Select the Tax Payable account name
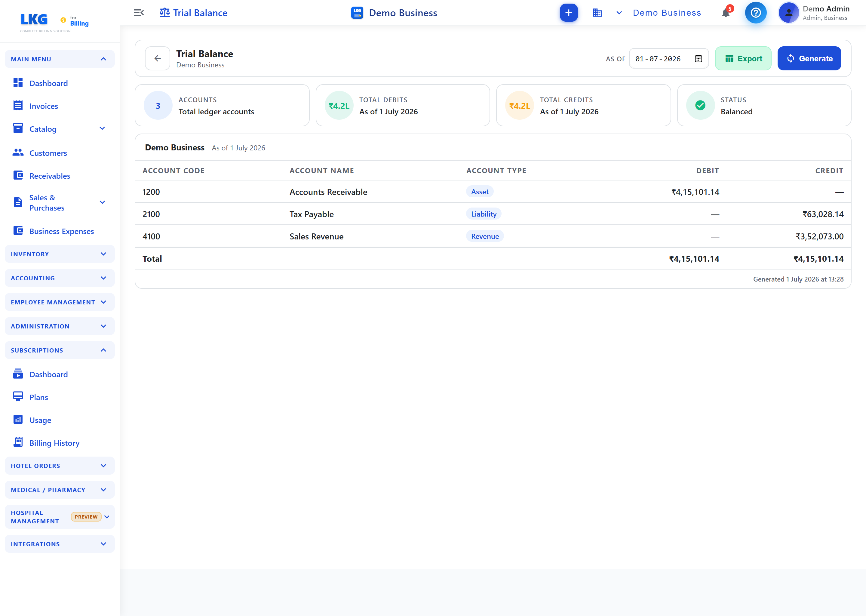 point(311,214)
